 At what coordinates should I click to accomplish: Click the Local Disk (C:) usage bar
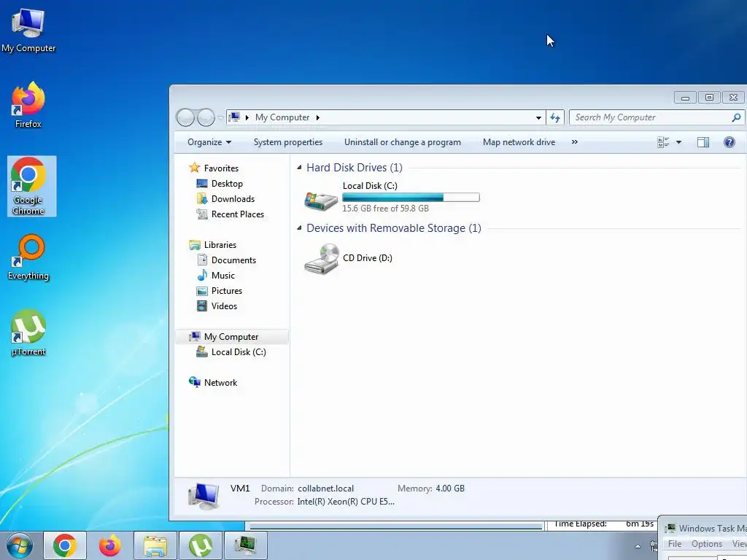point(411,197)
